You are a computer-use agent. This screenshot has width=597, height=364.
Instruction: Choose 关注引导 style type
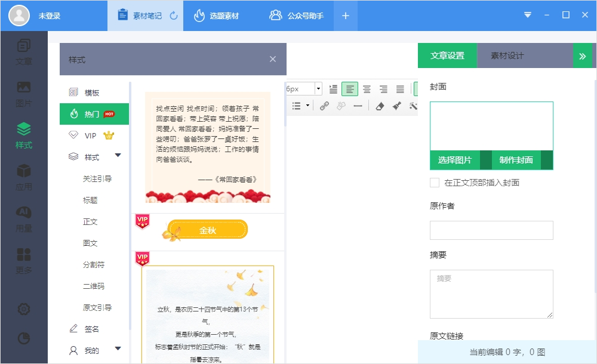[x=97, y=178]
